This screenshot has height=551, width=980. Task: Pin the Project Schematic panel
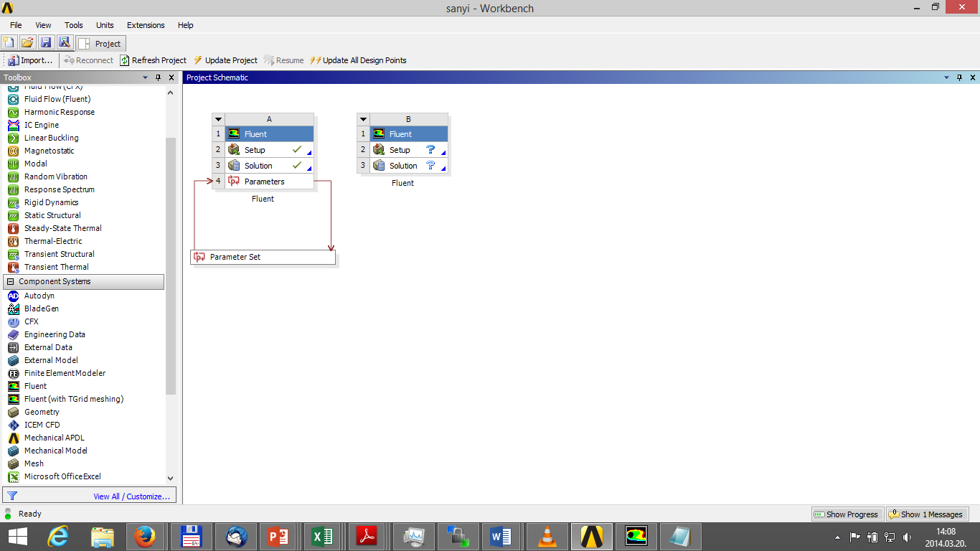[x=960, y=77]
